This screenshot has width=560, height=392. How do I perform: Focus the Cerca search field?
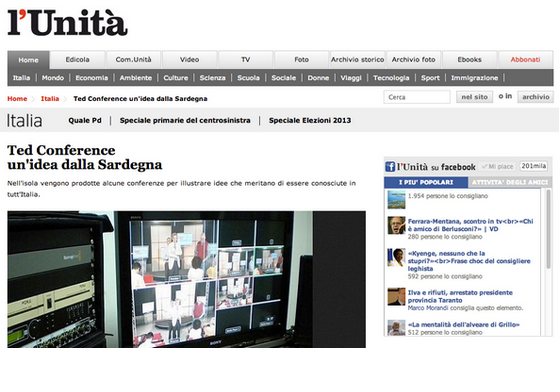(x=417, y=97)
